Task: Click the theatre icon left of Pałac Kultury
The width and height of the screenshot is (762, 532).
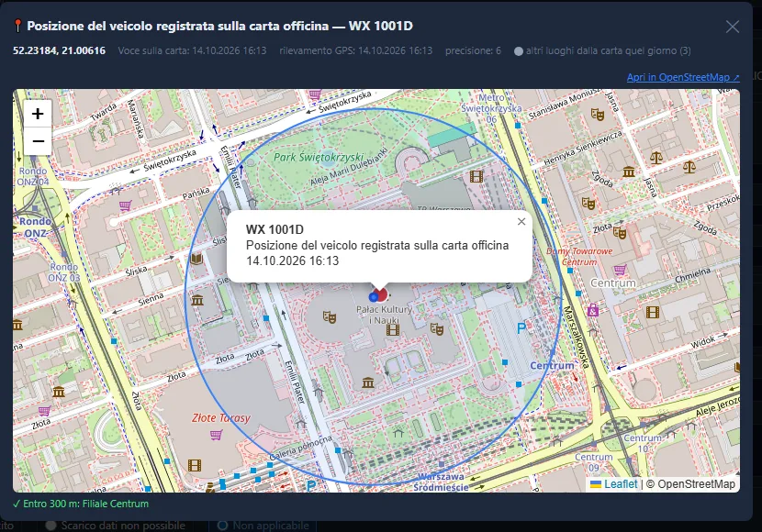Action: (x=330, y=317)
